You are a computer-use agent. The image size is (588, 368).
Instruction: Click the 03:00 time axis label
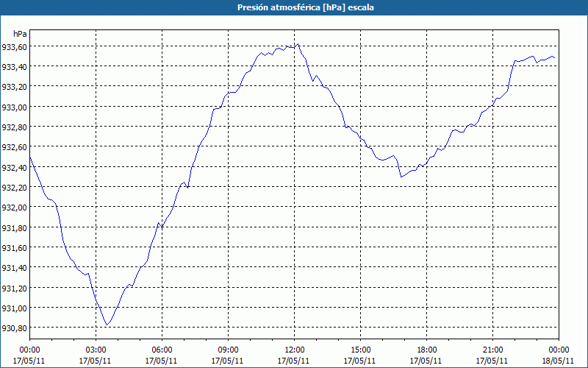(x=96, y=350)
